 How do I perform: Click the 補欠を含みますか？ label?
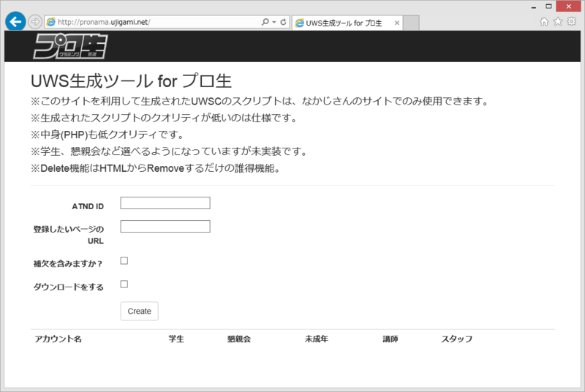point(68,264)
